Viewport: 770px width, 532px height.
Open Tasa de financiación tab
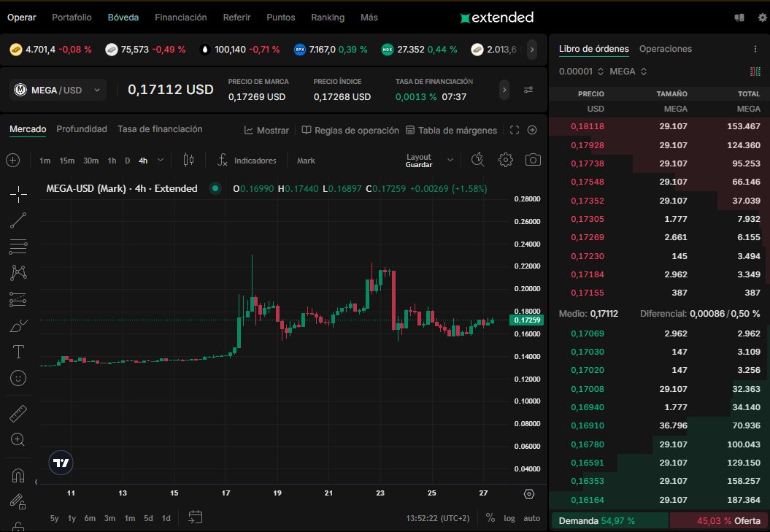click(x=160, y=129)
